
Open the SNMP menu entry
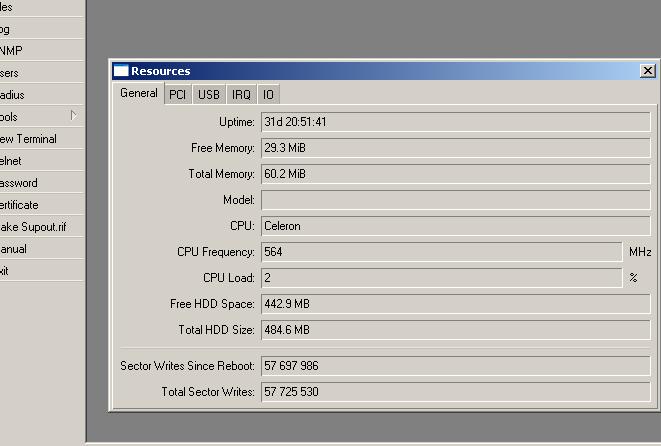[x=42, y=51]
